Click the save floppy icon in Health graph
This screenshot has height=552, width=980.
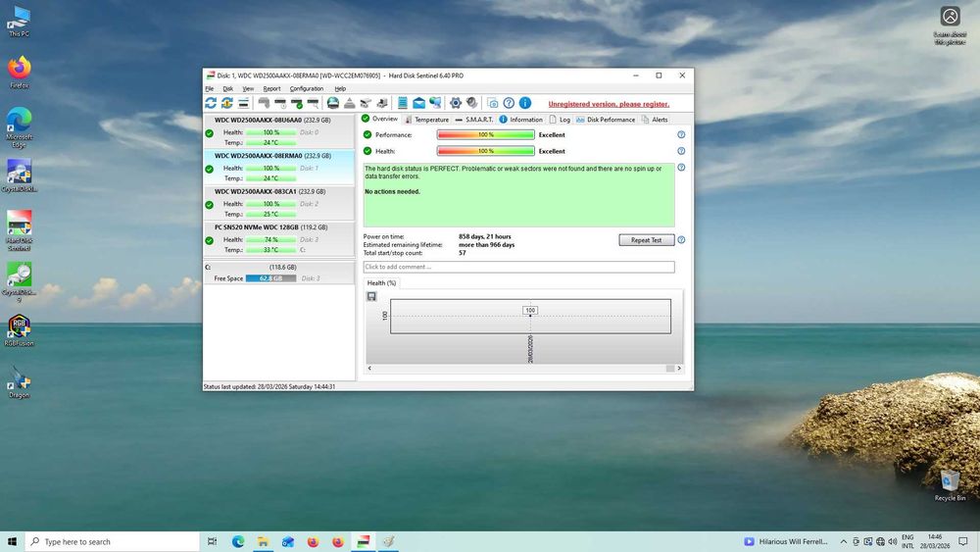(x=371, y=296)
